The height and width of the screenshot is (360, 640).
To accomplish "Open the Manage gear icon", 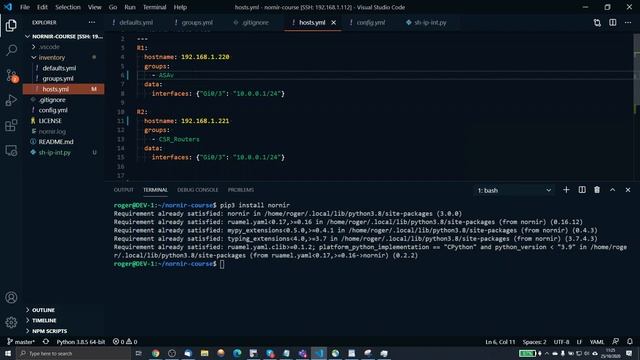I will point(11,322).
